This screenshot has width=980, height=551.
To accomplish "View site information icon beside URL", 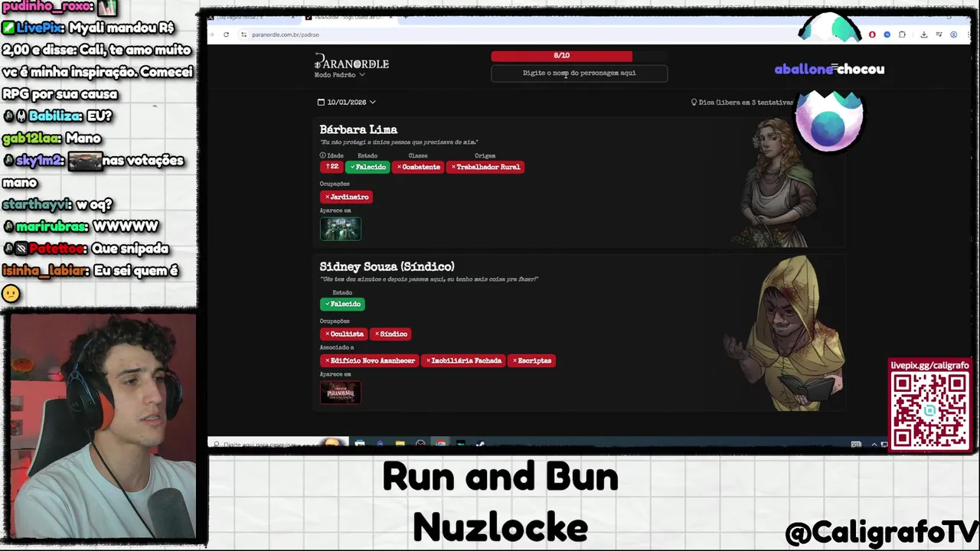I will point(243,34).
